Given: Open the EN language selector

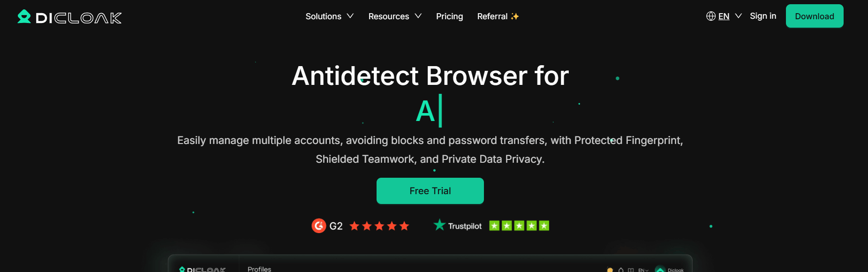Looking at the screenshot, I should 724,16.
